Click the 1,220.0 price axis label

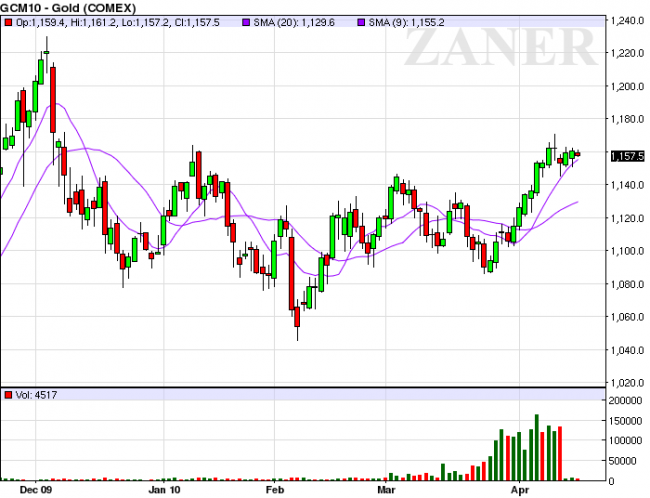(627, 53)
